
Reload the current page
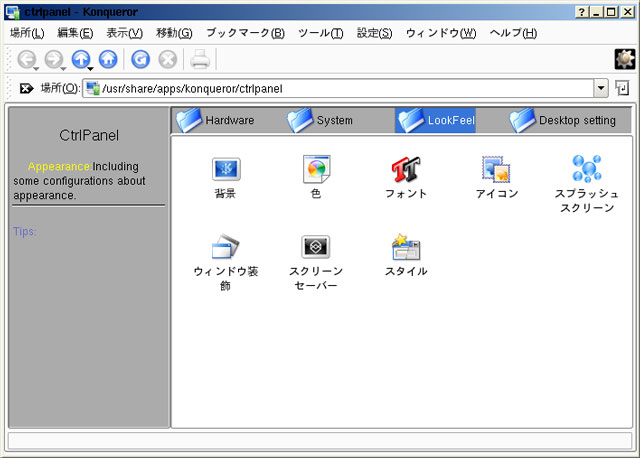coord(140,60)
